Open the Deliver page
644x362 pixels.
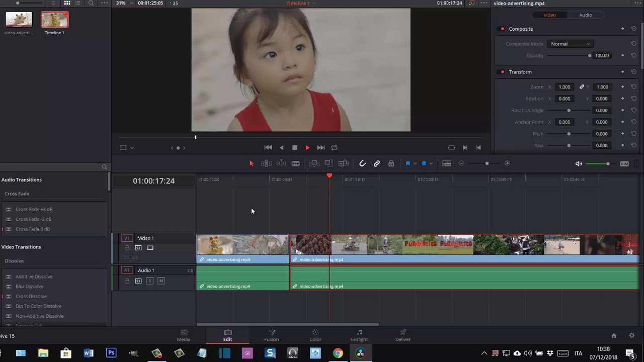(403, 335)
